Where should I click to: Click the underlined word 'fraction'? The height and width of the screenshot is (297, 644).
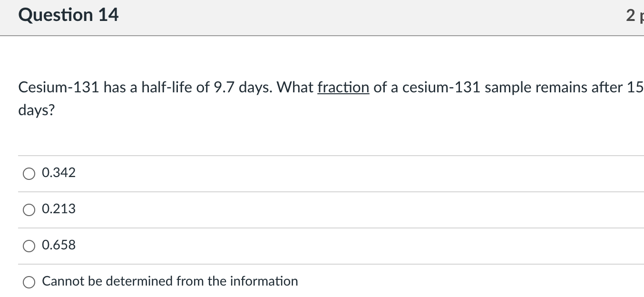point(343,87)
